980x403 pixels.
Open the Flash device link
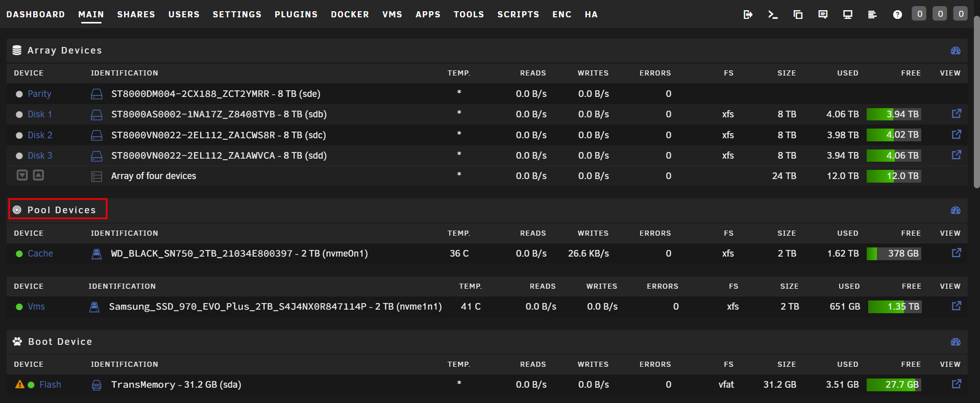point(50,385)
